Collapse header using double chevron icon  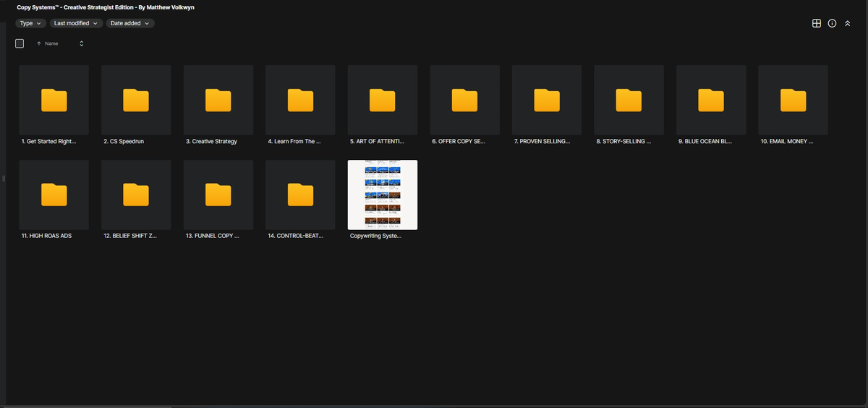pyautogui.click(x=847, y=23)
